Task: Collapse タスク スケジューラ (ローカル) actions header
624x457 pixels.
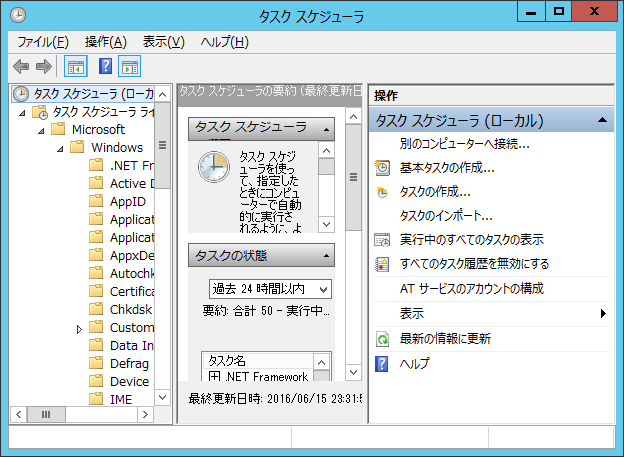Action: pyautogui.click(x=603, y=120)
